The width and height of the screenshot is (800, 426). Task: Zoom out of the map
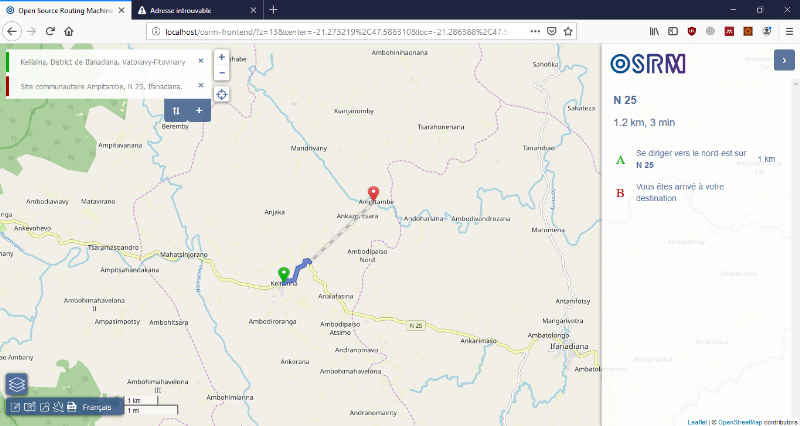222,73
